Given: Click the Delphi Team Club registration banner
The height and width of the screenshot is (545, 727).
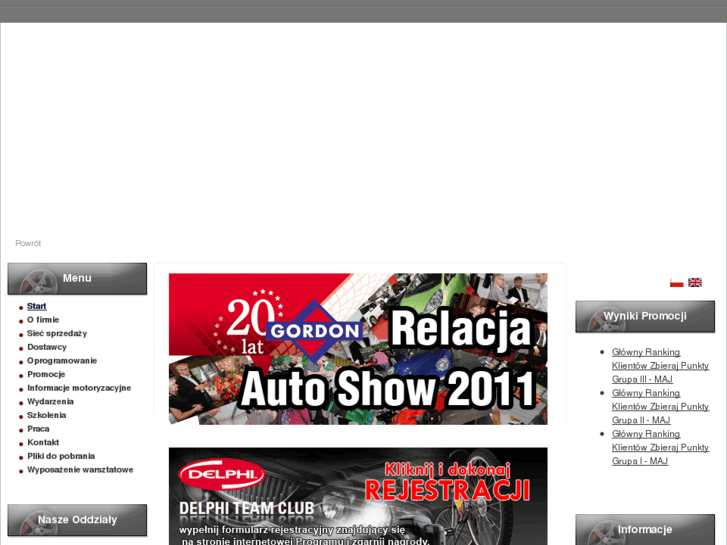Looking at the screenshot, I should [x=358, y=496].
